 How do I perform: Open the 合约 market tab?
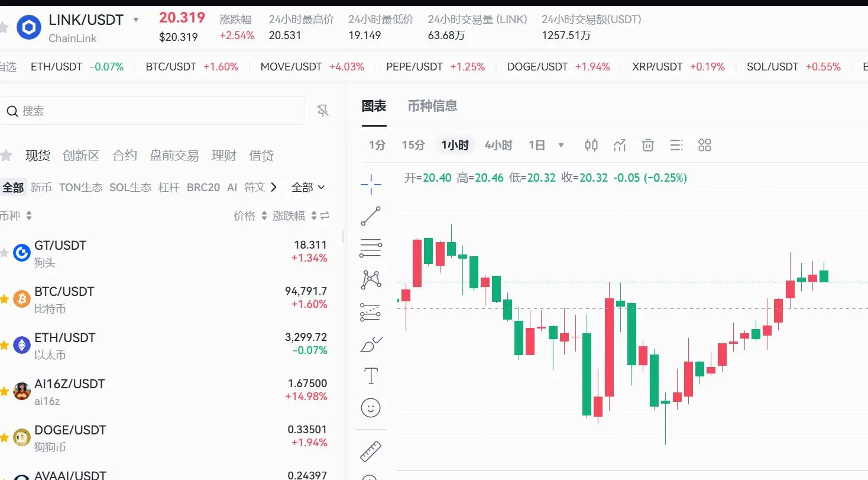(125, 156)
